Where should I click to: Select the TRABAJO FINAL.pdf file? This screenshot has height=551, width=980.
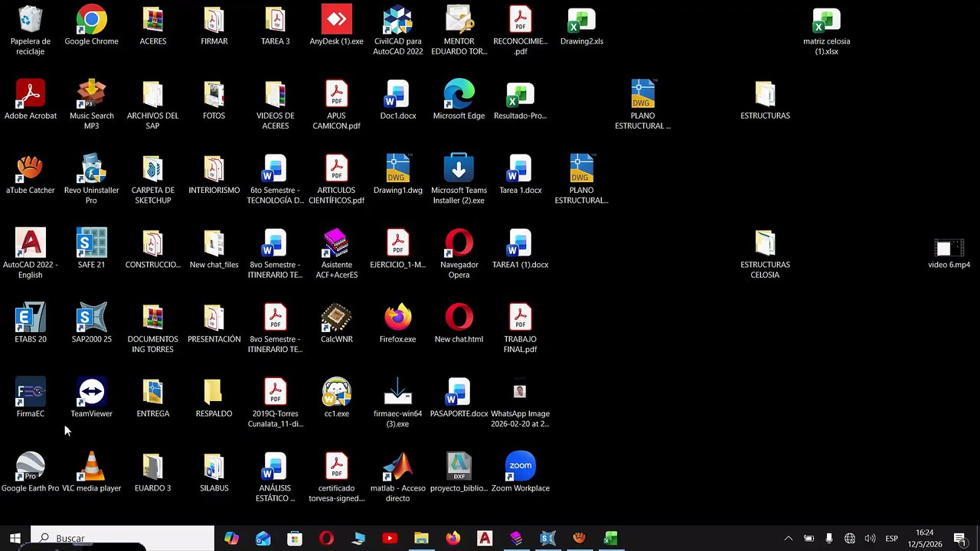(521, 328)
